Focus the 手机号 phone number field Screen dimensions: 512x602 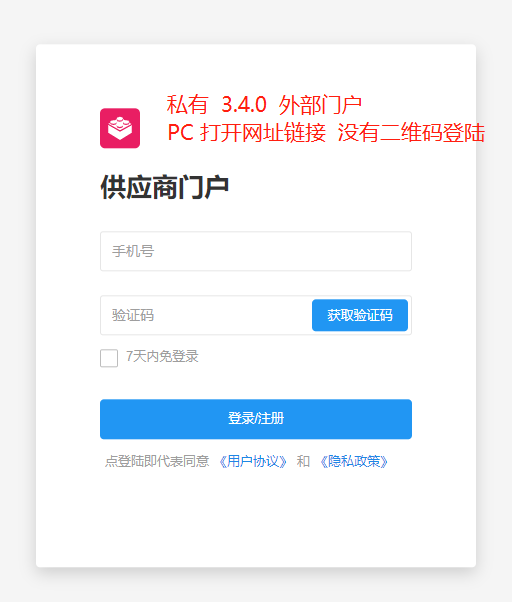pos(256,251)
